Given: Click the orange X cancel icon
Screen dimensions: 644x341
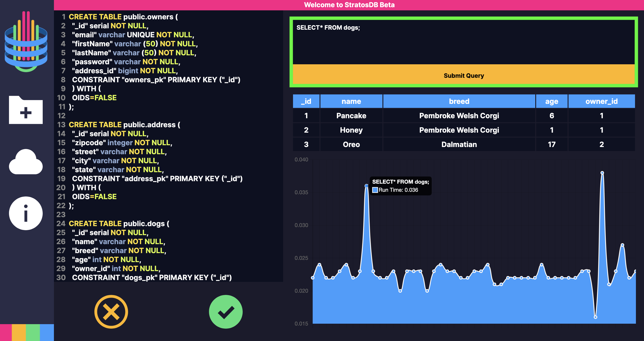Looking at the screenshot, I should click(x=111, y=312).
